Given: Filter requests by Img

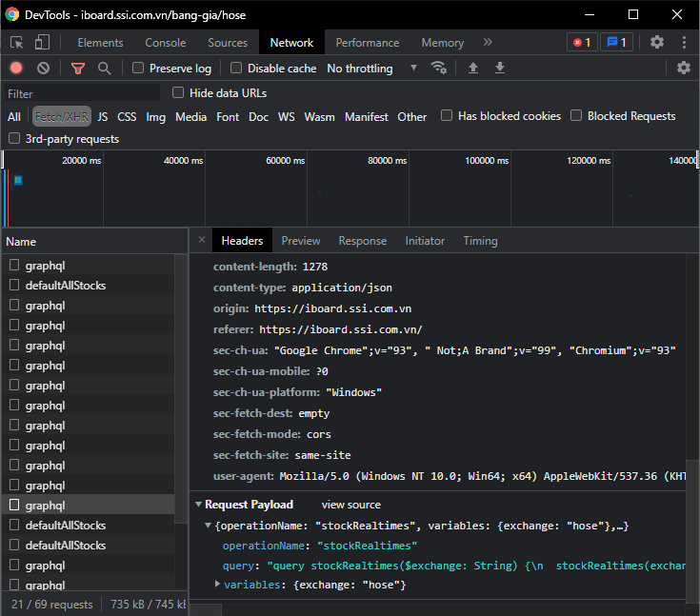Looking at the screenshot, I should coord(155,117).
